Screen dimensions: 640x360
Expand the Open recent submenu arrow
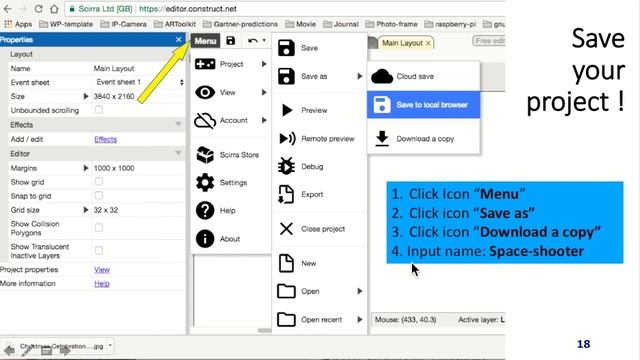[360, 320]
